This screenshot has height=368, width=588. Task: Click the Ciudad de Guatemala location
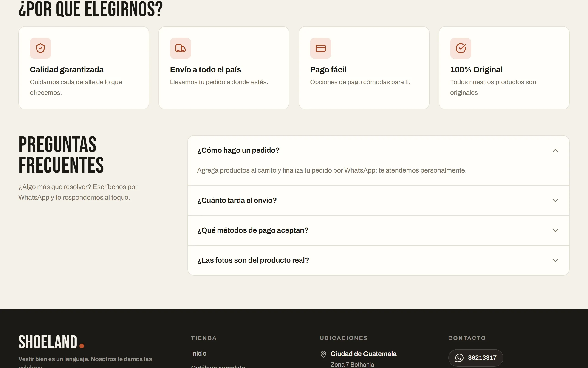364,354
